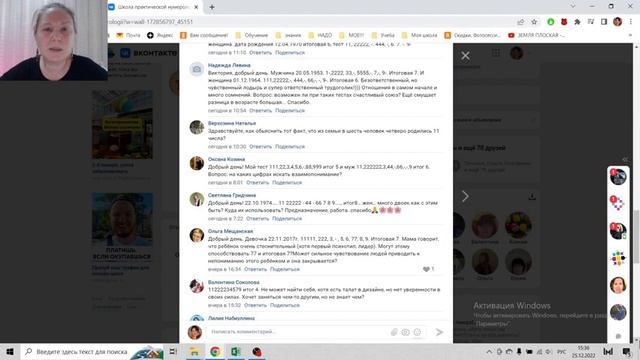The image size is (640, 360).
Task: Open a new Chrome tab with the plus button
Action: pyautogui.click(x=212, y=7)
